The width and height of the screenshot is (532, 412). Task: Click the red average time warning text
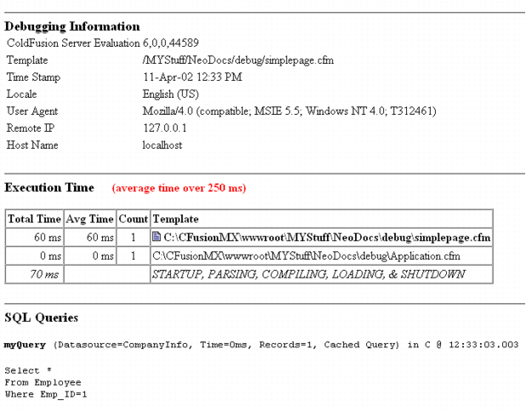pos(178,188)
